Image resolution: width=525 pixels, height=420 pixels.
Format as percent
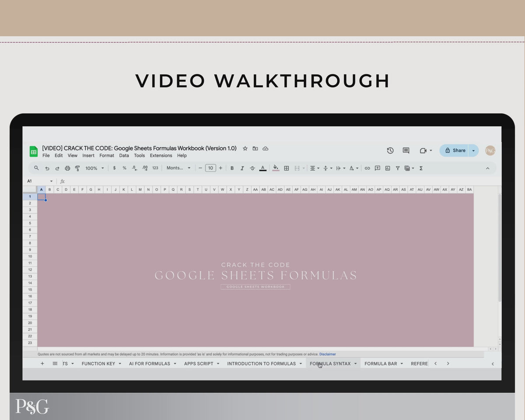[x=124, y=168]
